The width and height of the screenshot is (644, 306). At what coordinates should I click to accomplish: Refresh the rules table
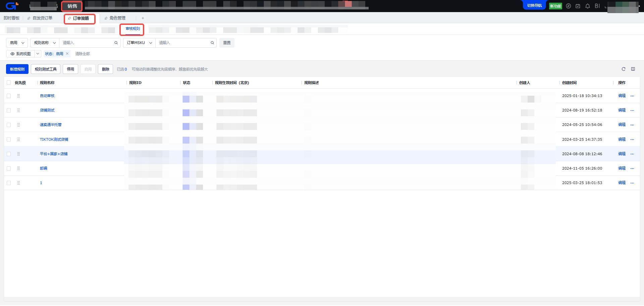tap(624, 69)
